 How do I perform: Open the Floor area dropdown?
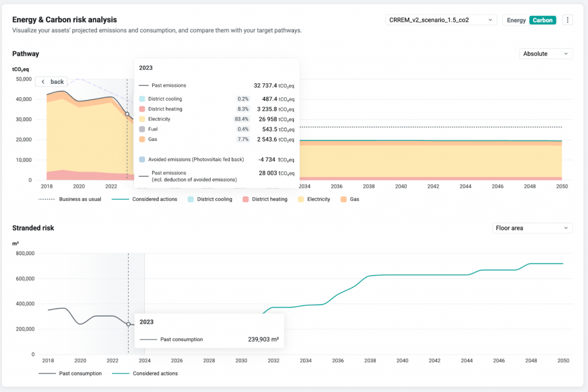coord(532,228)
